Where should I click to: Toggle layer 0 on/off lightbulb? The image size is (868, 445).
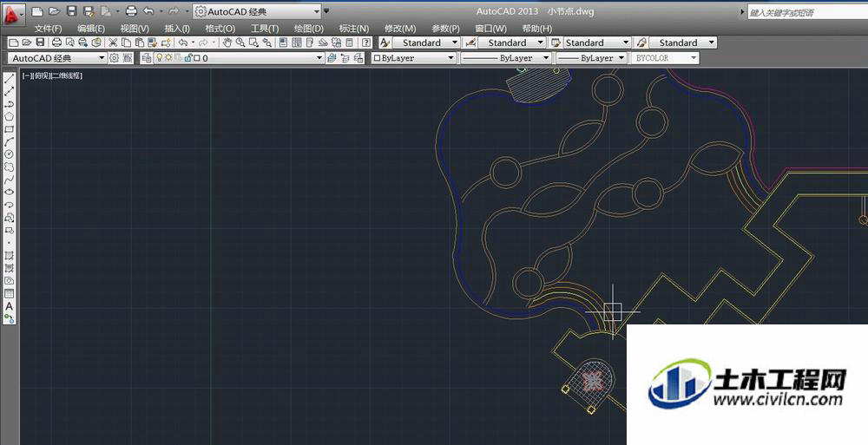pos(160,57)
